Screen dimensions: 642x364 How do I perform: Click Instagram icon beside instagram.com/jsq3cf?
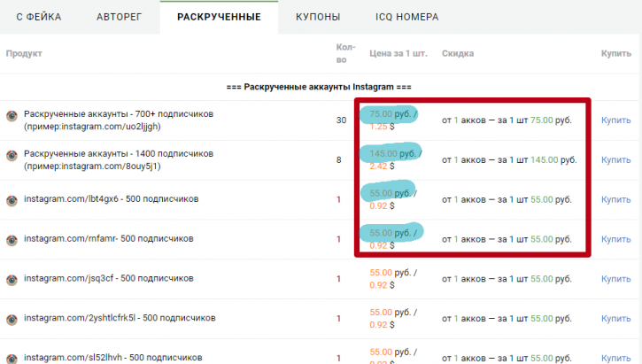click(12, 280)
